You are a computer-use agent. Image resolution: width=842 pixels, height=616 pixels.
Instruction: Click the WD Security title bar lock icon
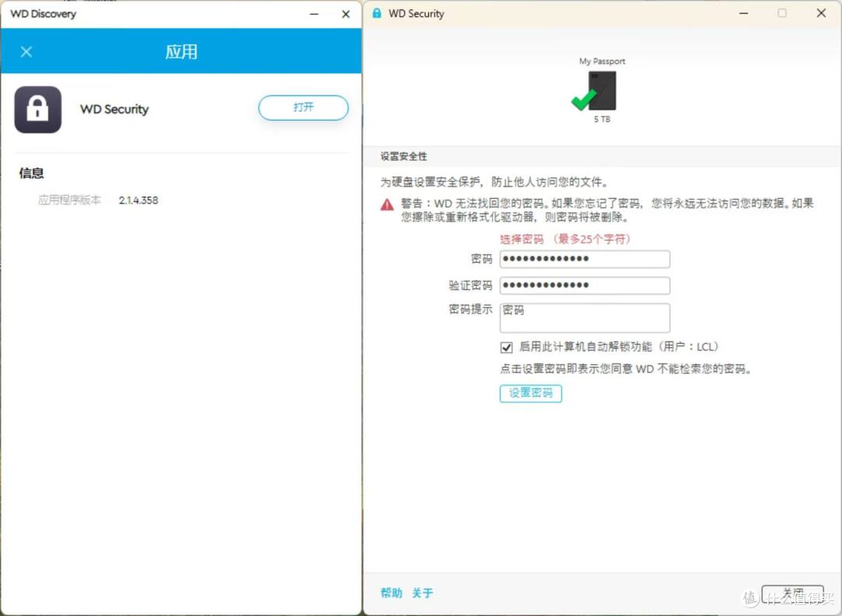point(377,13)
